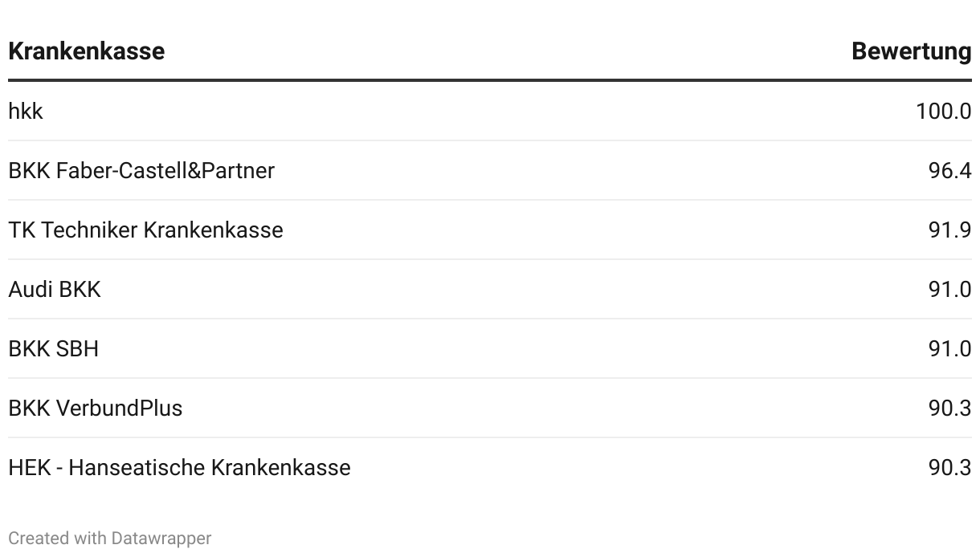This screenshot has height=557, width=980.
Task: Click BKK SBH's 91.0 rating
Action: [949, 349]
